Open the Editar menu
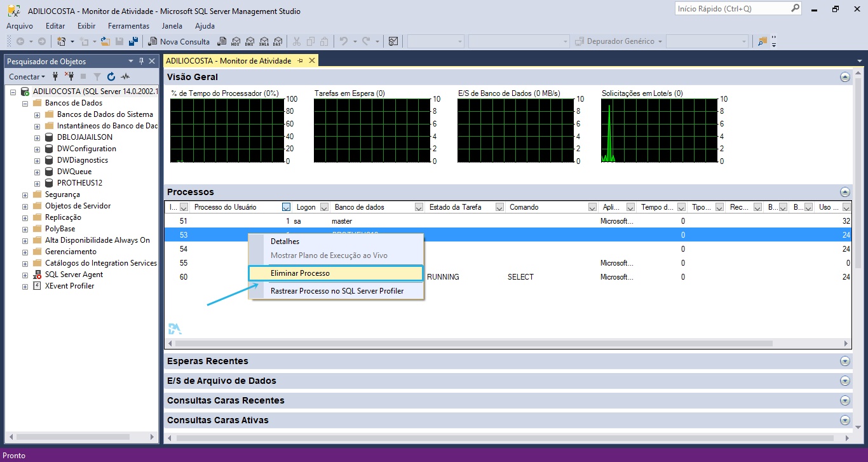 click(x=55, y=26)
